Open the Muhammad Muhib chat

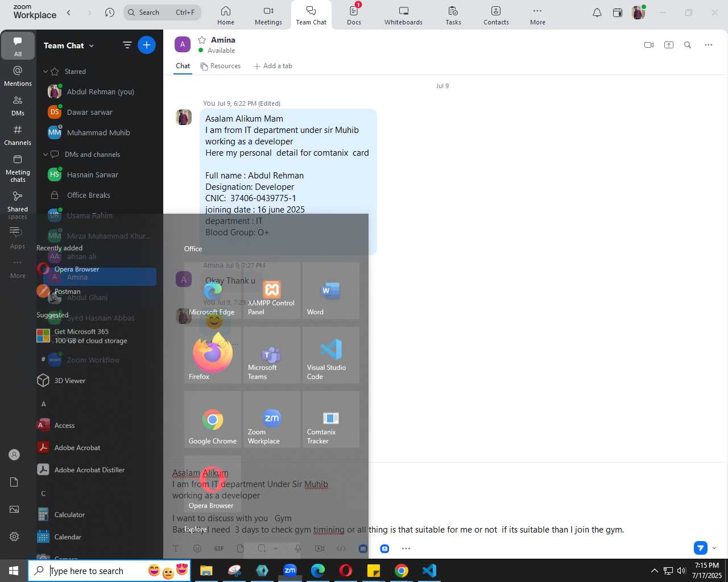coord(100,132)
